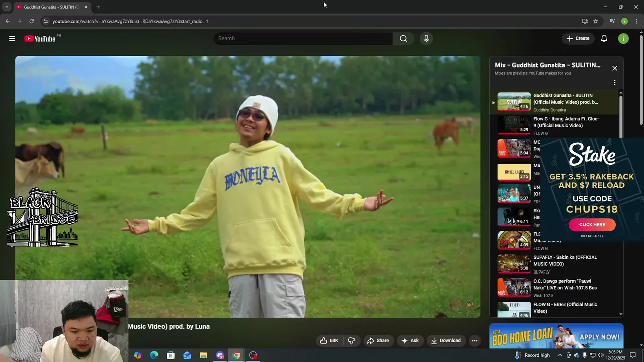
Task: Go to YouTube home via logo
Action: [x=40, y=39]
